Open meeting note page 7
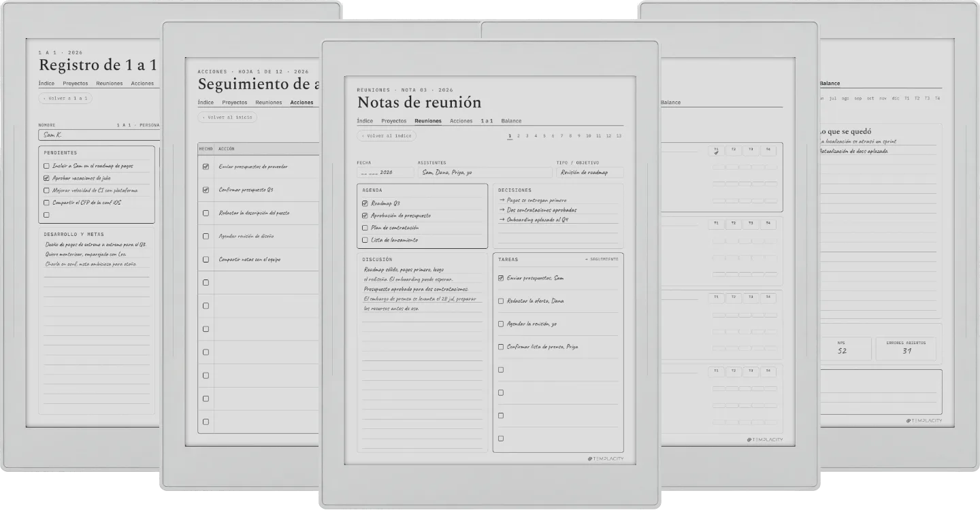This screenshot has height=510, width=980. coord(561,136)
